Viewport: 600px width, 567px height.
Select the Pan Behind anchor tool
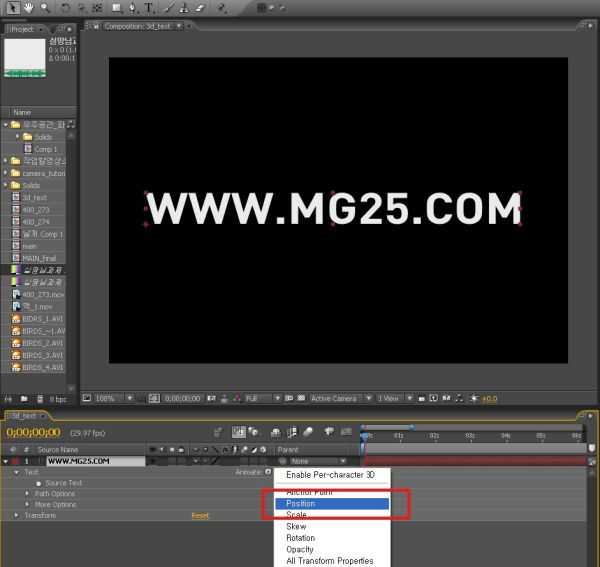97,8
